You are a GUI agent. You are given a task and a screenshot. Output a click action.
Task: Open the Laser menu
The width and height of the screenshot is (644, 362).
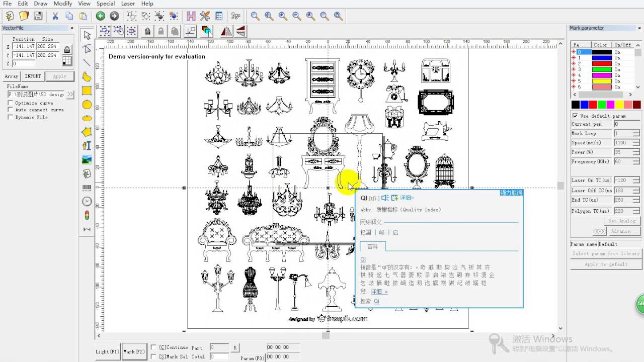[128, 4]
